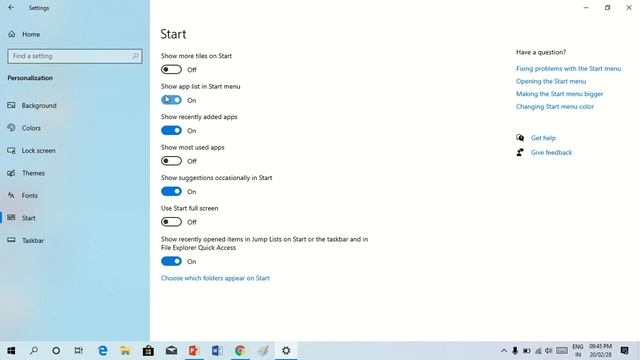This screenshot has height=360, width=640.
Task: Open touch keyboard tray icon
Action: click(562, 351)
